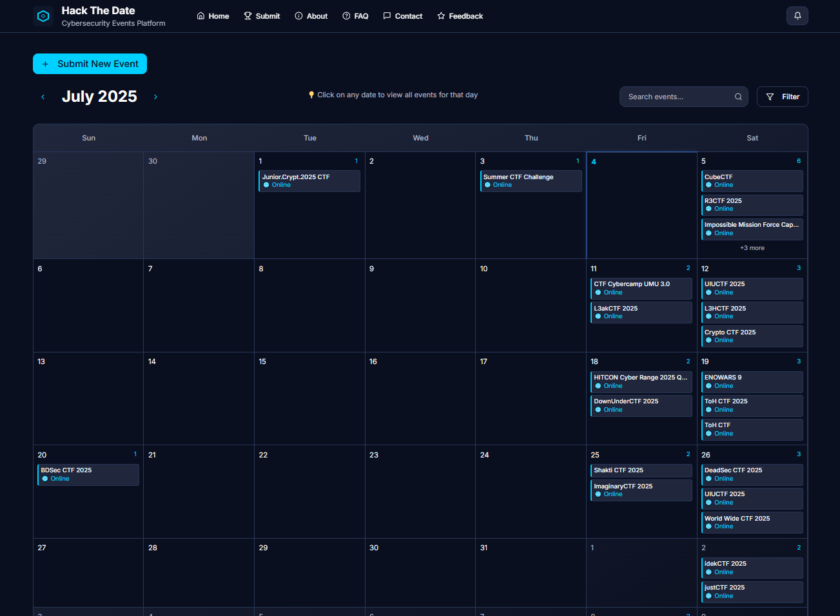The height and width of the screenshot is (616, 840).
Task: Click the funnel icon in Filter button
Action: (770, 97)
